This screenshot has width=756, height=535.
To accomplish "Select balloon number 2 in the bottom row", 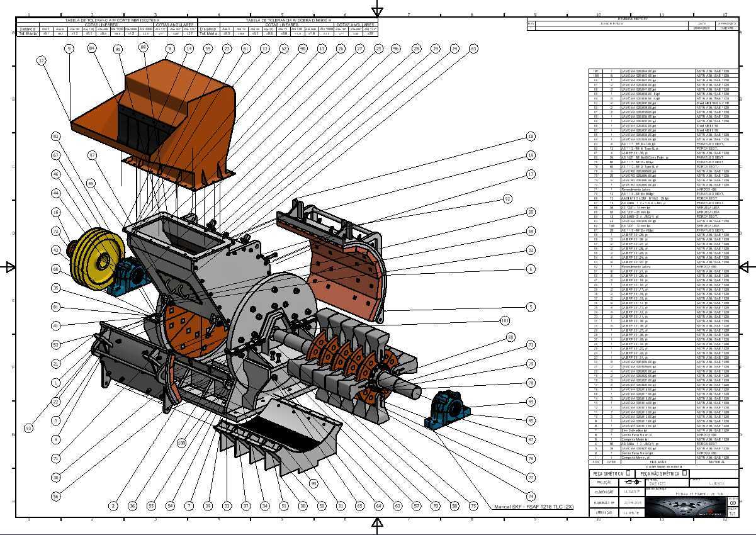I will coord(113,505).
